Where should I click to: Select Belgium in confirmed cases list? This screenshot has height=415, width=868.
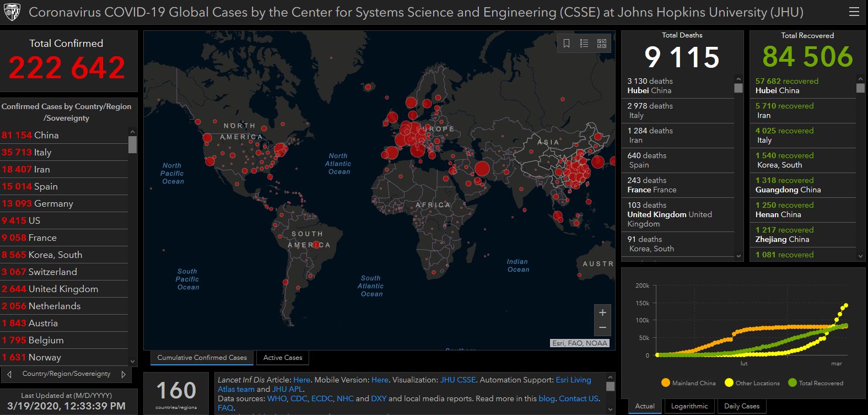pos(64,340)
